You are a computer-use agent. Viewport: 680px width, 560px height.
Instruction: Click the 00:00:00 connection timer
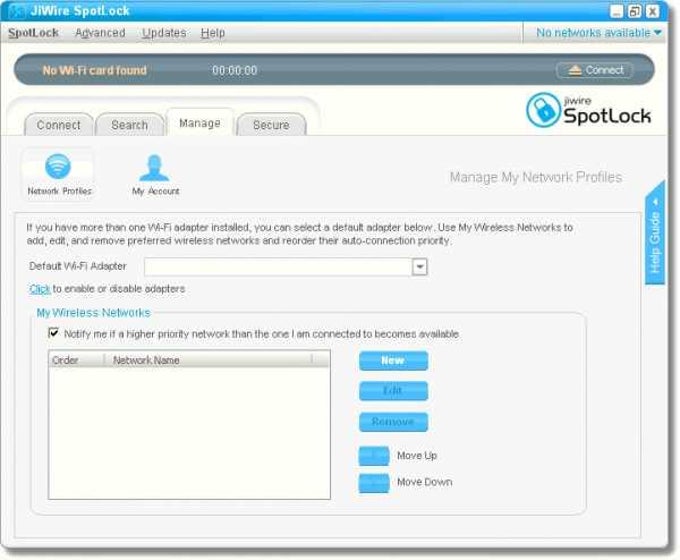(235, 70)
